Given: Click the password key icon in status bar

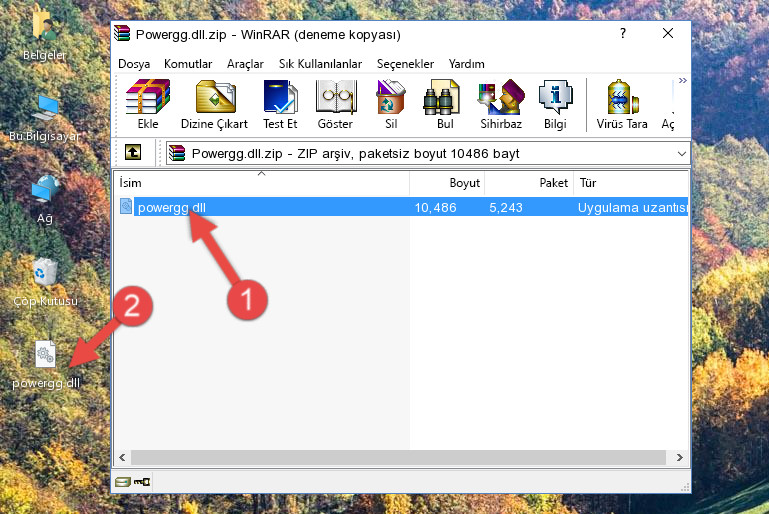Looking at the screenshot, I should coord(142,482).
